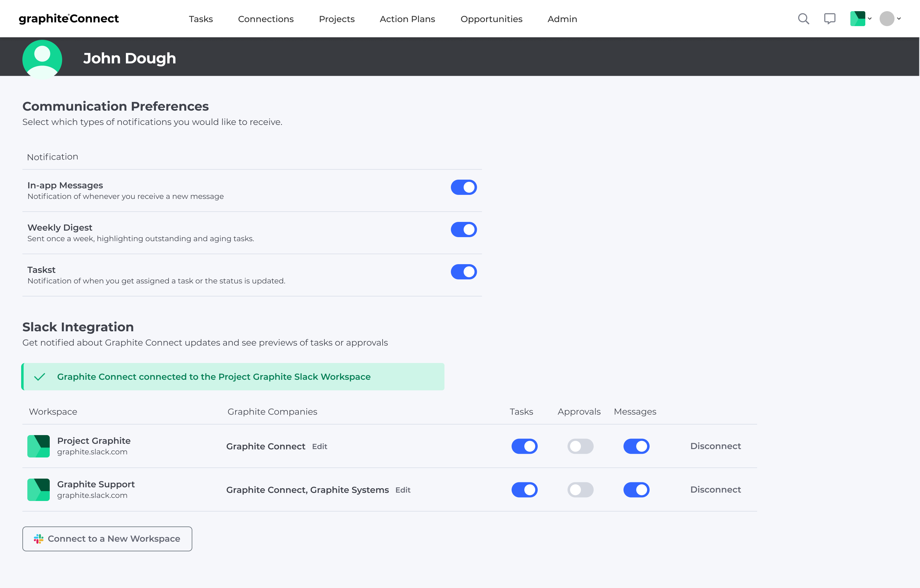The height and width of the screenshot is (588, 920).
Task: Click the Project Graphite workspace logo
Action: coord(39,446)
